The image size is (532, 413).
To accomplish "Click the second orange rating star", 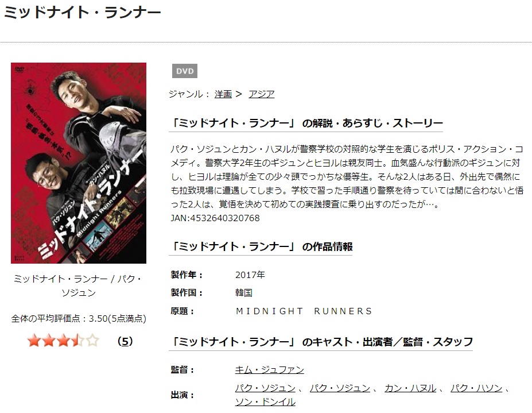I will click(x=49, y=340).
